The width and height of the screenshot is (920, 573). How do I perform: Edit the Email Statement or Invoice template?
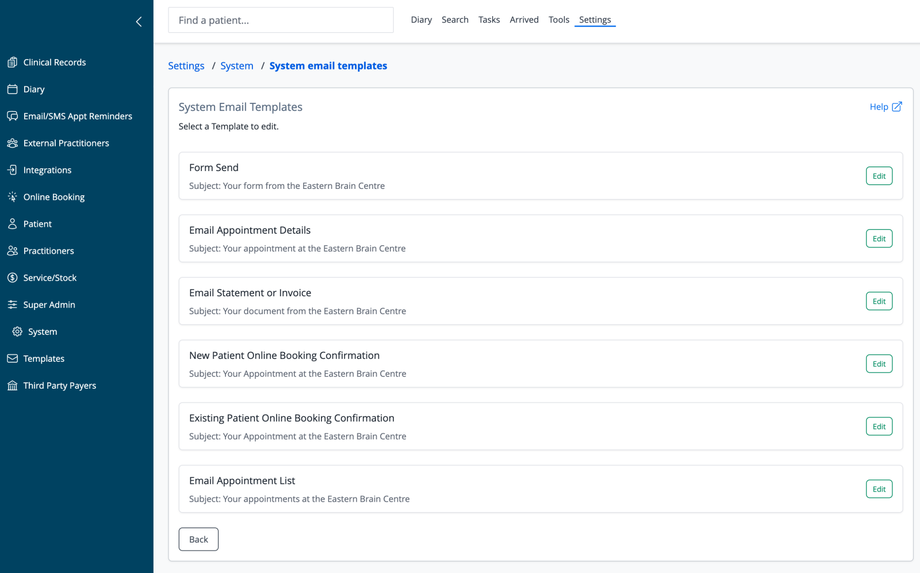pyautogui.click(x=878, y=301)
